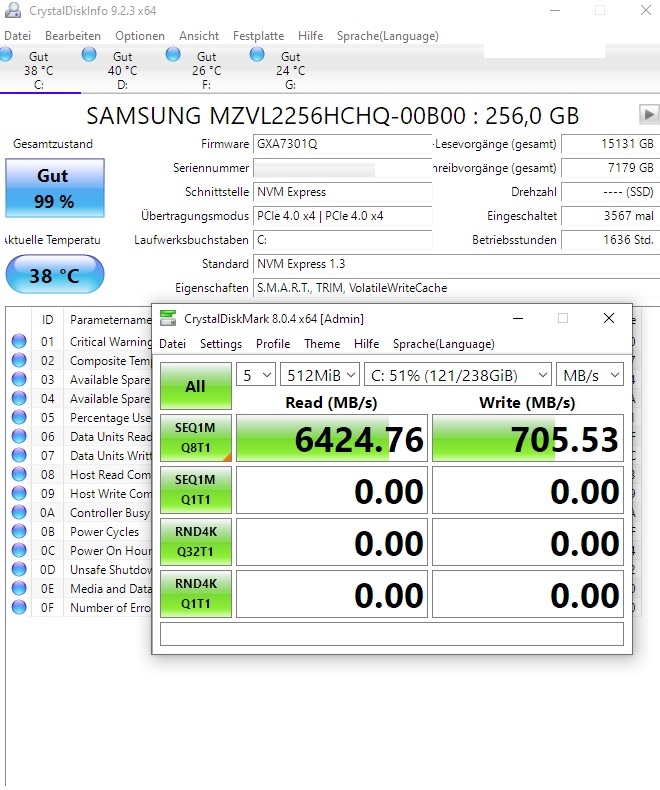
Task: Click status orb for attribute 01 Critical Warning
Action: pos(19,341)
